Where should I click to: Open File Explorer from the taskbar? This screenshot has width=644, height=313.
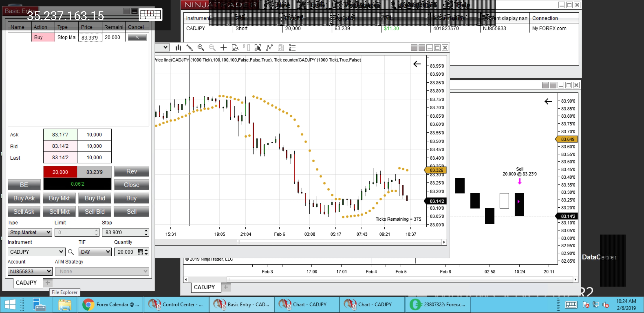(x=65, y=305)
